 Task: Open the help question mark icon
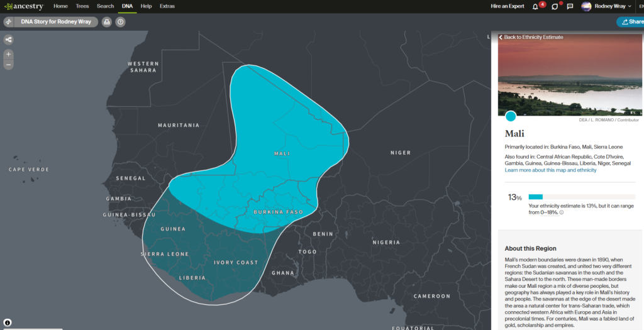click(x=120, y=22)
